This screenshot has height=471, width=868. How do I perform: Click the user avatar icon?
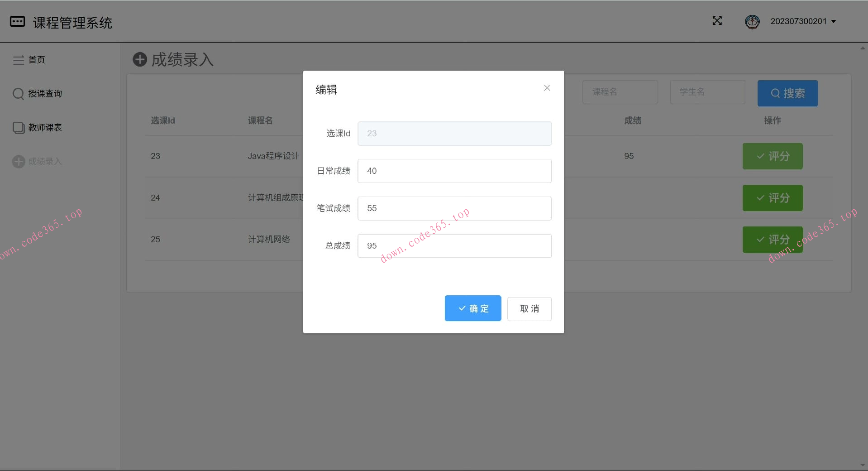(752, 21)
